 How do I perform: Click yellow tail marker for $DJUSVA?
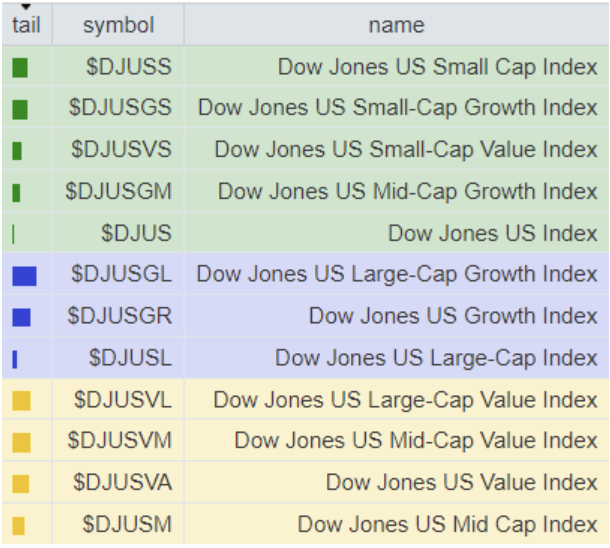tap(21, 483)
